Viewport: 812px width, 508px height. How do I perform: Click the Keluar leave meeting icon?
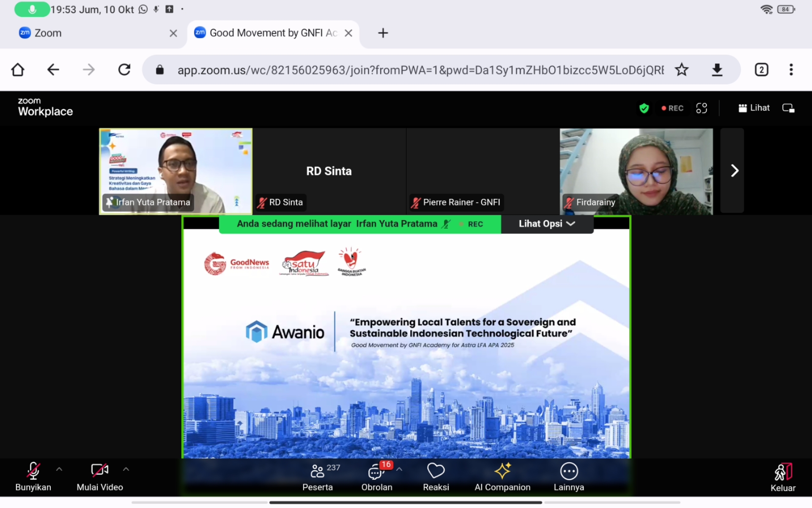(783, 472)
